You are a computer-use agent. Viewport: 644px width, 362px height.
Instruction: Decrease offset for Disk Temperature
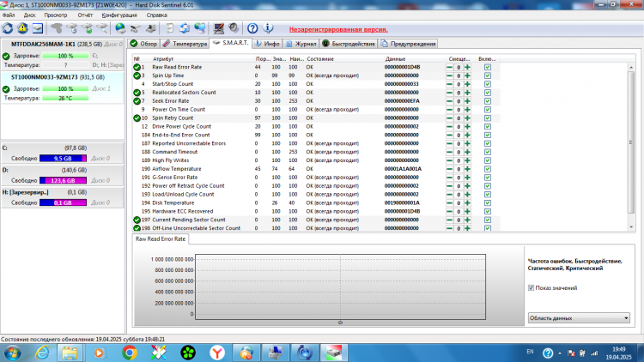[x=450, y=202]
